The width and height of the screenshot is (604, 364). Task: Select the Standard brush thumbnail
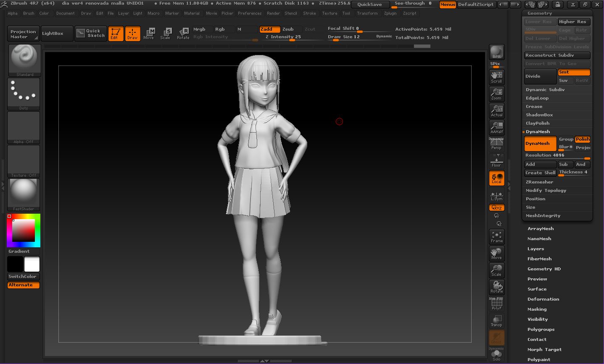click(x=25, y=60)
